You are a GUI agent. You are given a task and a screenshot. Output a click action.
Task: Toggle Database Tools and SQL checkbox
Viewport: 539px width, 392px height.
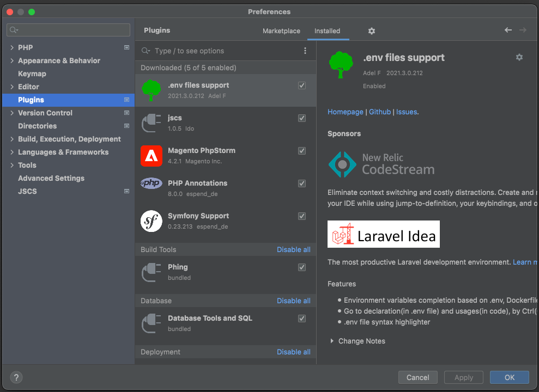tap(302, 318)
